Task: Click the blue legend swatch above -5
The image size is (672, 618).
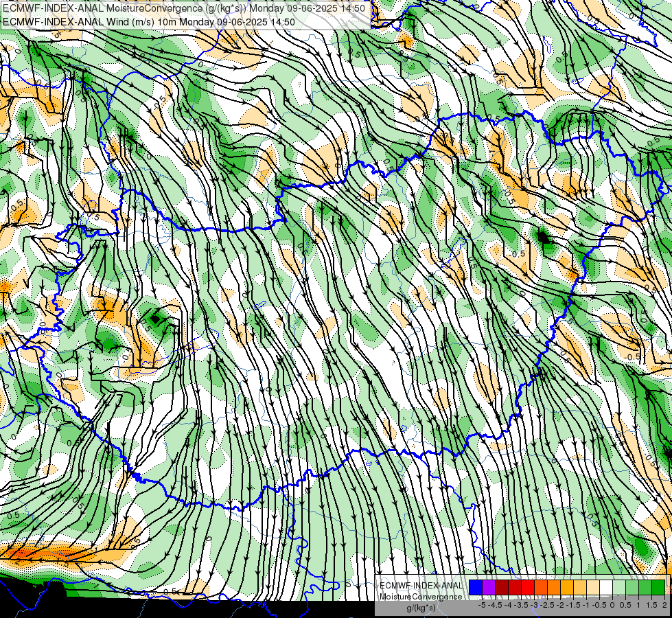Action: click(476, 588)
